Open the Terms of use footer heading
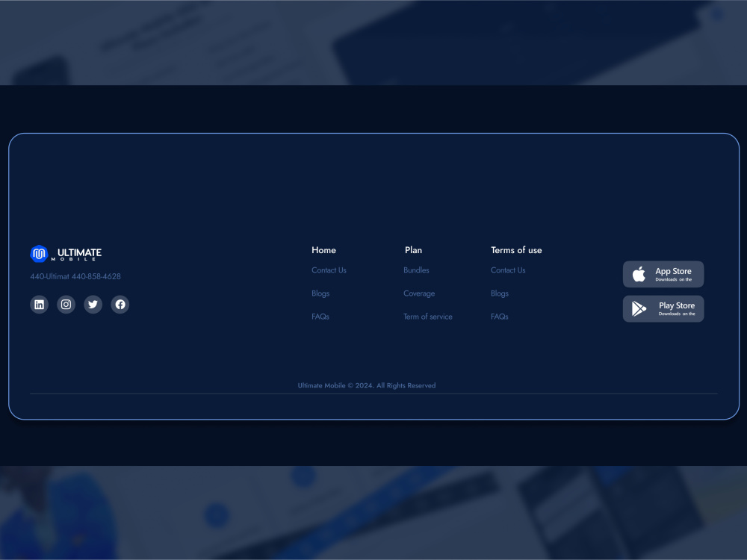The height and width of the screenshot is (560, 747). pyautogui.click(x=516, y=250)
